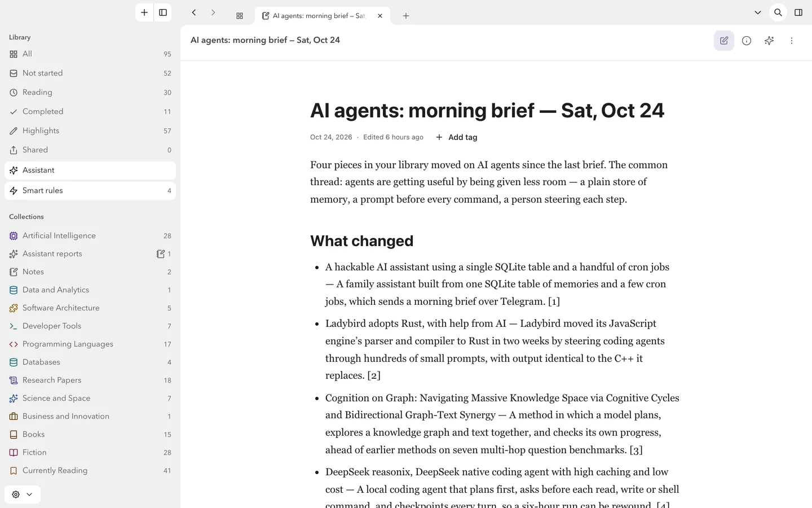
Task: Open Not started list
Action: coord(90,73)
